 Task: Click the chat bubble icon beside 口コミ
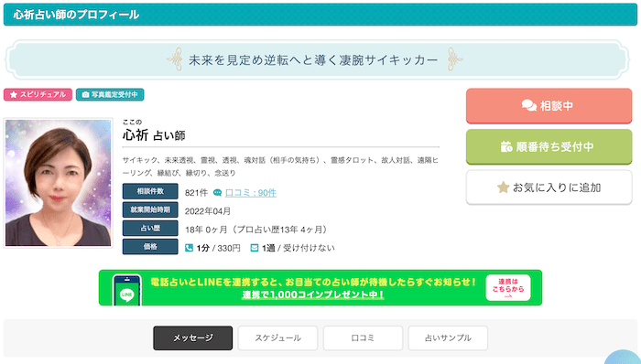[218, 193]
